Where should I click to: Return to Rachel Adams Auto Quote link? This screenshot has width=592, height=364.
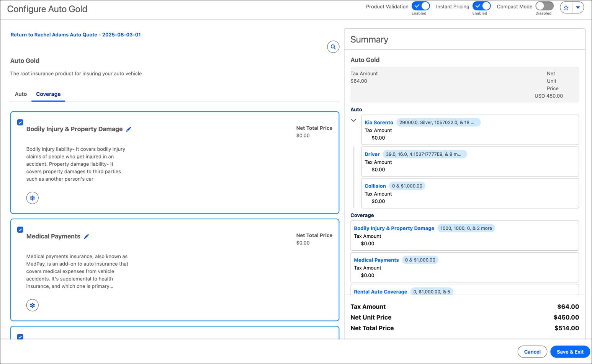click(76, 34)
